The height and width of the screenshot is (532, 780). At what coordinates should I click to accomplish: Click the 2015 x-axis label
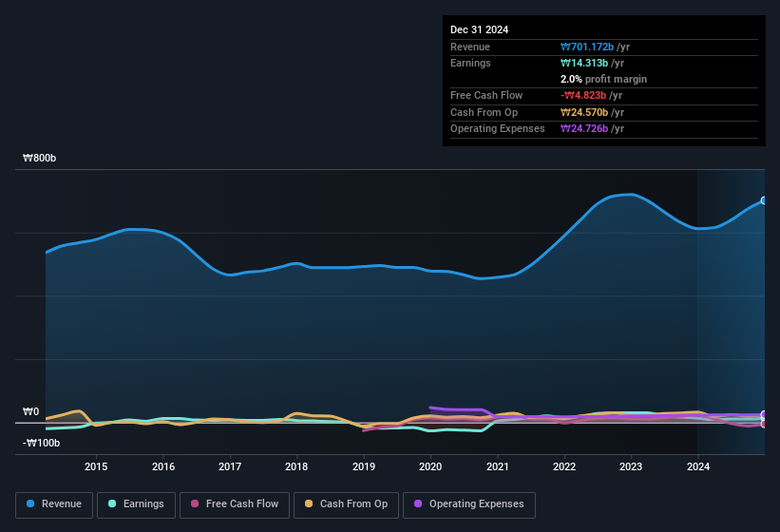point(96,466)
